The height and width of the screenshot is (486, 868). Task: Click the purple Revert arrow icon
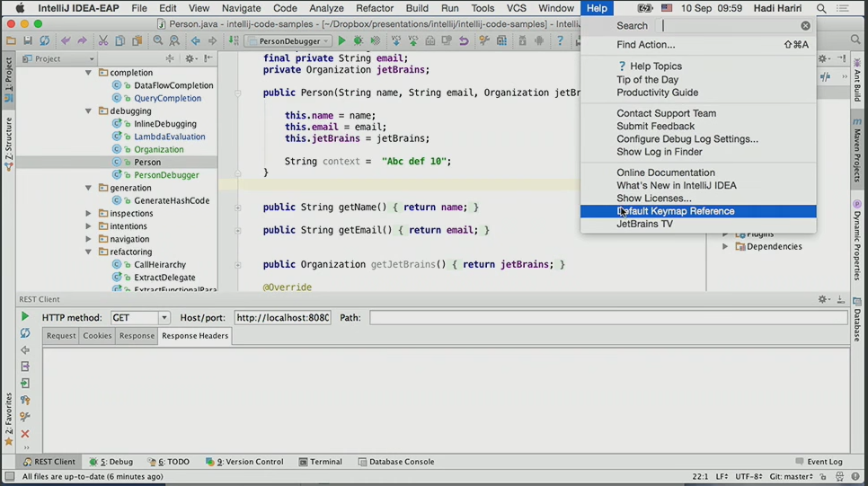point(464,41)
